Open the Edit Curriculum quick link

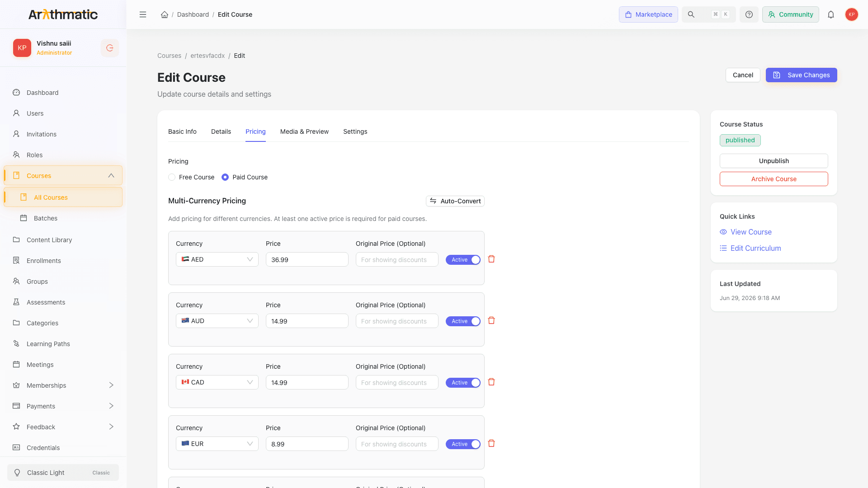click(x=750, y=248)
